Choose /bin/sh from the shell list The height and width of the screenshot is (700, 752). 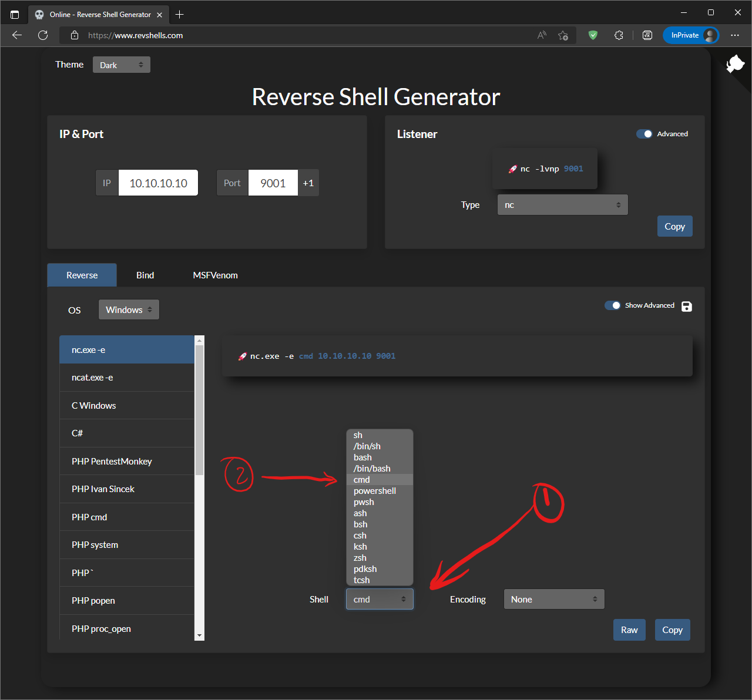point(380,446)
